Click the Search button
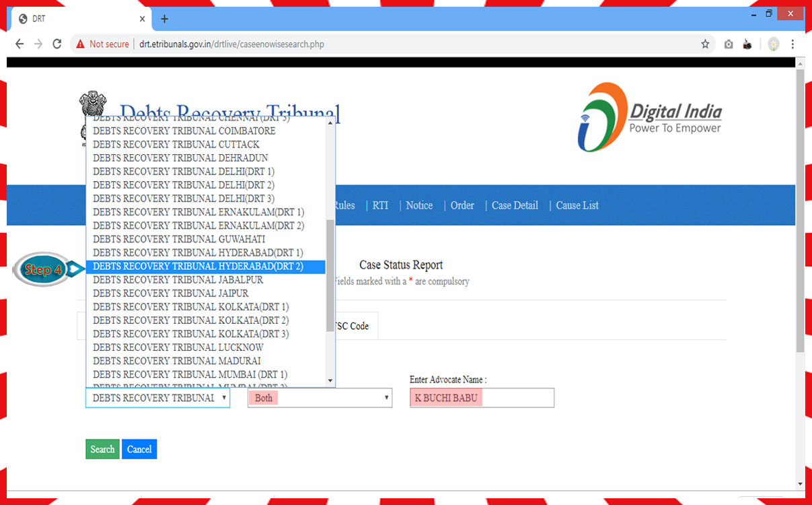The width and height of the screenshot is (812, 505). click(102, 449)
